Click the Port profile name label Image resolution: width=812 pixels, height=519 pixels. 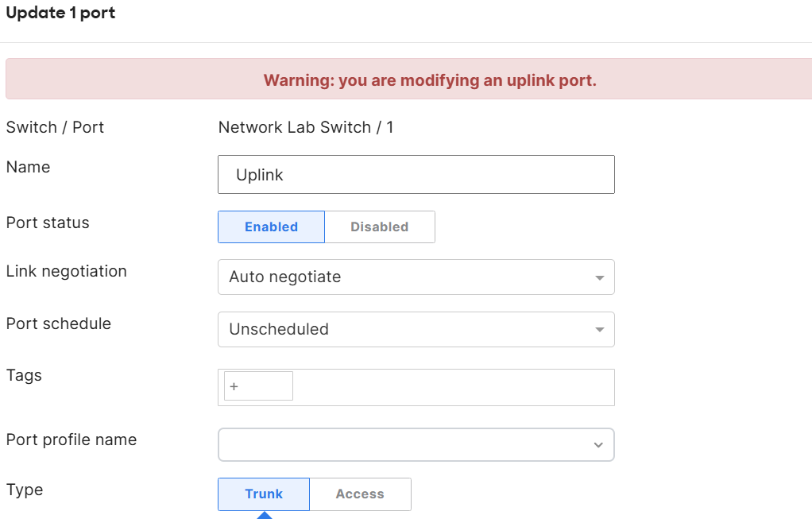tap(72, 440)
